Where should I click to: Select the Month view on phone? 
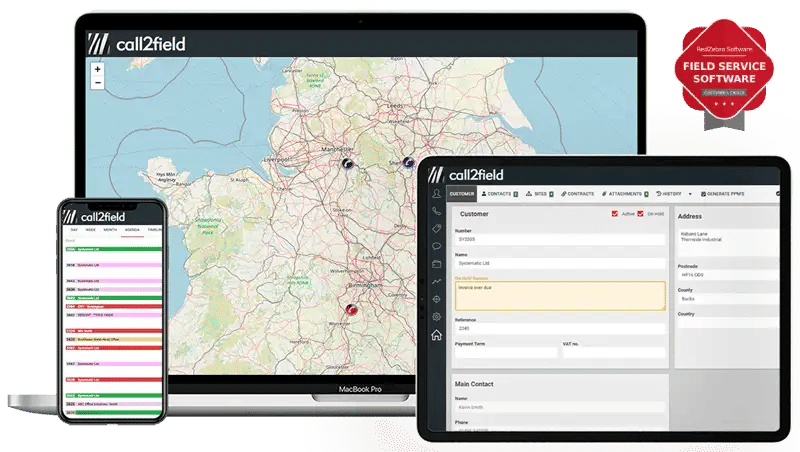(110, 230)
